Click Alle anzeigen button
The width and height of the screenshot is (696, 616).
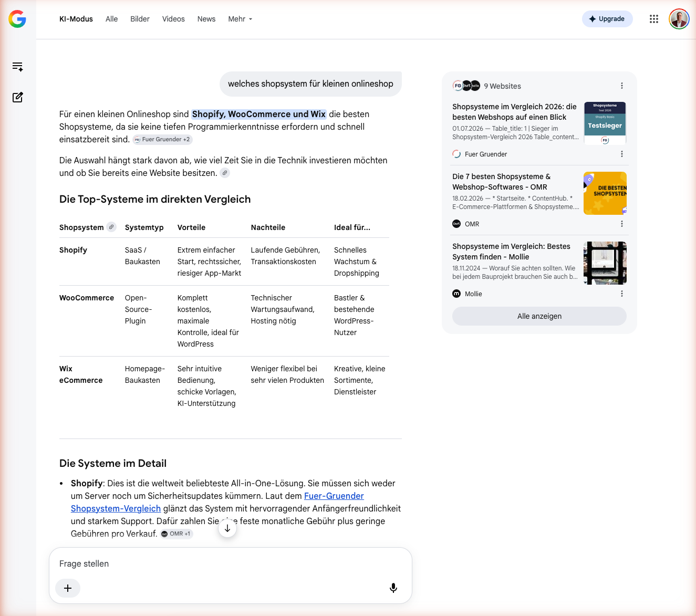coord(539,316)
